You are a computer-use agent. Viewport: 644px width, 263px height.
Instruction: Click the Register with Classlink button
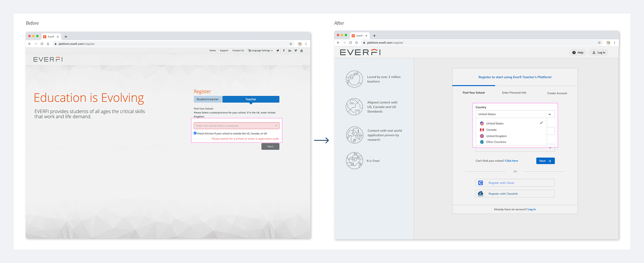point(515,194)
